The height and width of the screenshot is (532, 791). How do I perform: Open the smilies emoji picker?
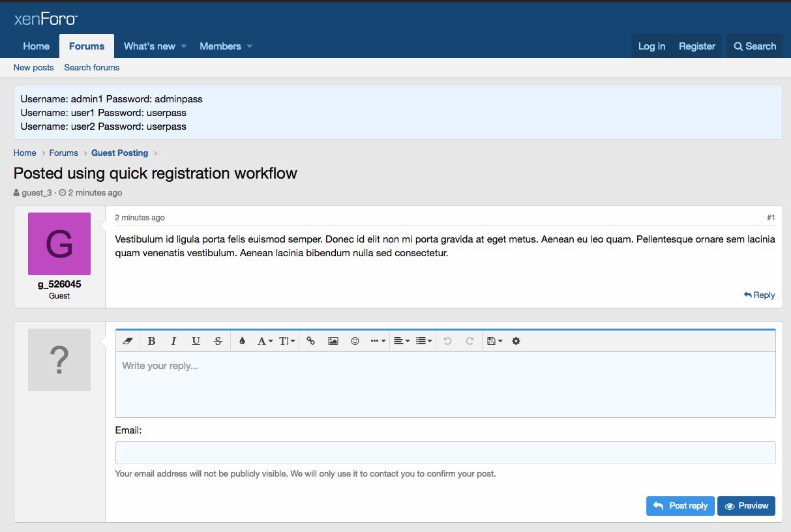355,341
